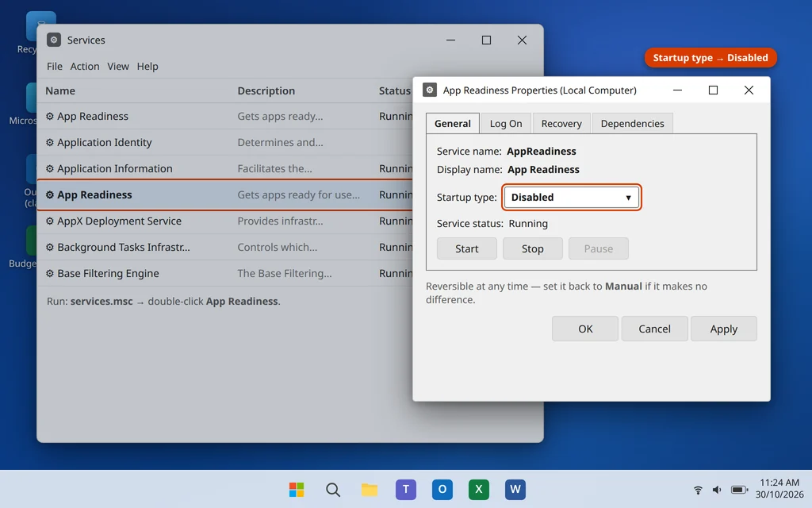Open the Help menu in Services
This screenshot has width=812, height=508.
147,67
